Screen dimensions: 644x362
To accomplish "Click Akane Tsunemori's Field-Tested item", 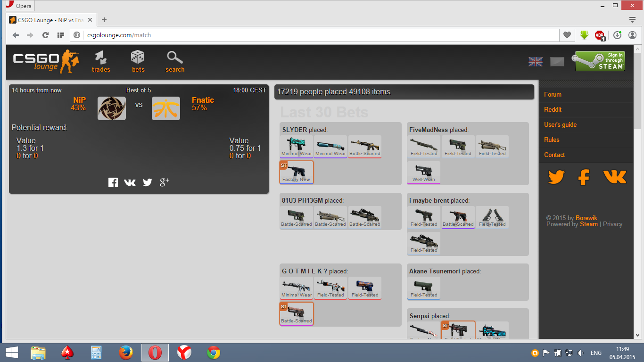I will [x=424, y=288].
